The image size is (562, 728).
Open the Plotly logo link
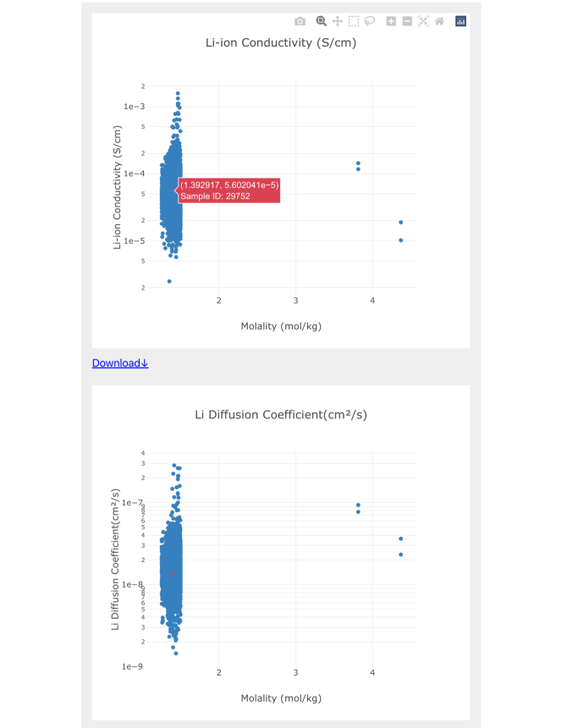coord(460,21)
